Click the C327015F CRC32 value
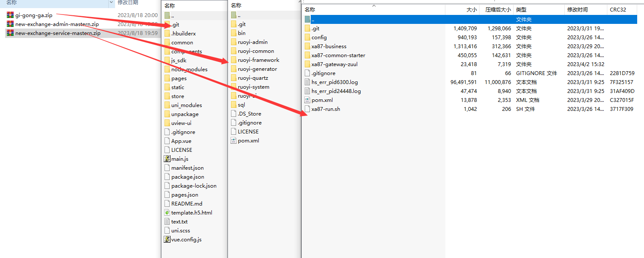Image resolution: width=644 pixels, height=258 pixels. coord(622,100)
